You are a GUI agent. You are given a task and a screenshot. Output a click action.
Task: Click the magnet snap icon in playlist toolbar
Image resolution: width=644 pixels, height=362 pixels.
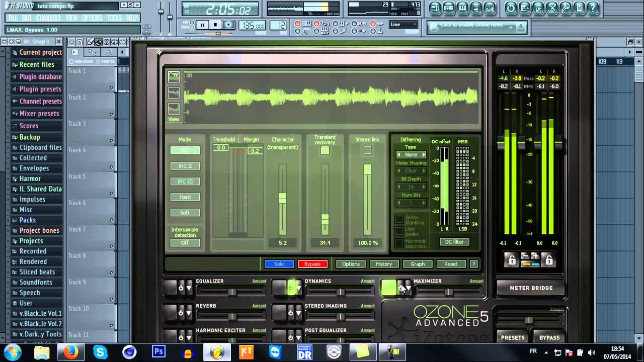[79, 42]
